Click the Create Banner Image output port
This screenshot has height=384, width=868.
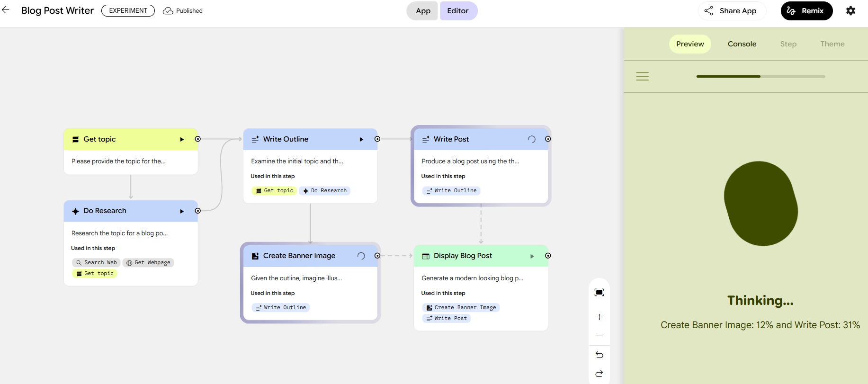point(377,256)
